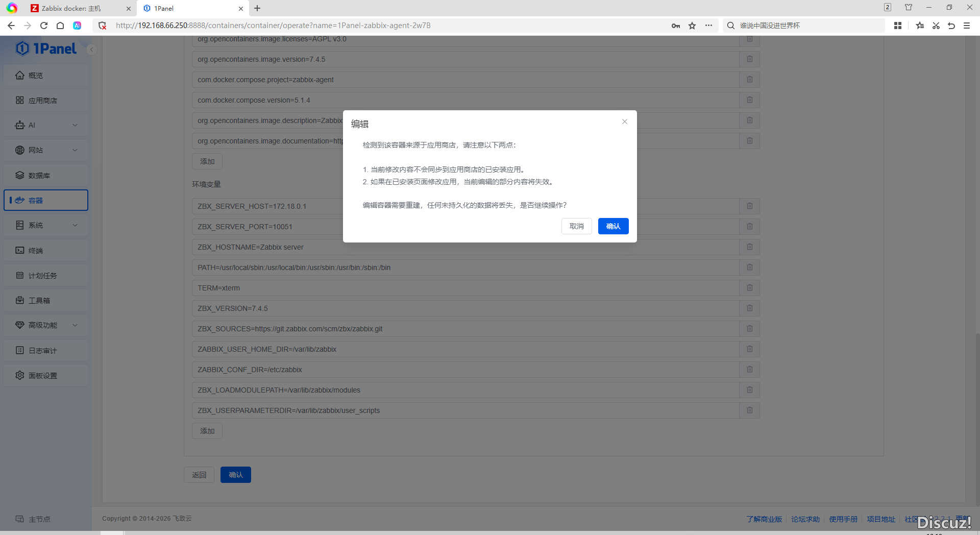Confirm the edit dialog with blue 确认
The width and height of the screenshot is (980, 535).
613,226
